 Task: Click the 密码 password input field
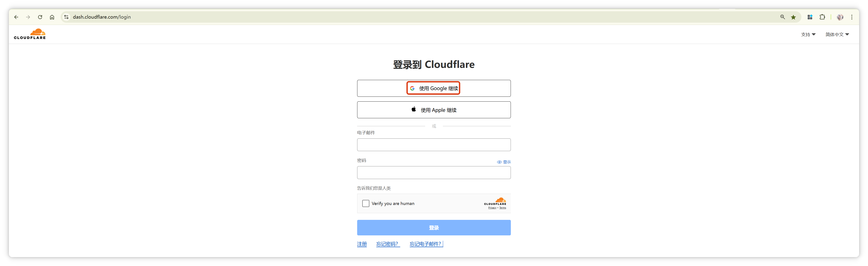point(434,173)
